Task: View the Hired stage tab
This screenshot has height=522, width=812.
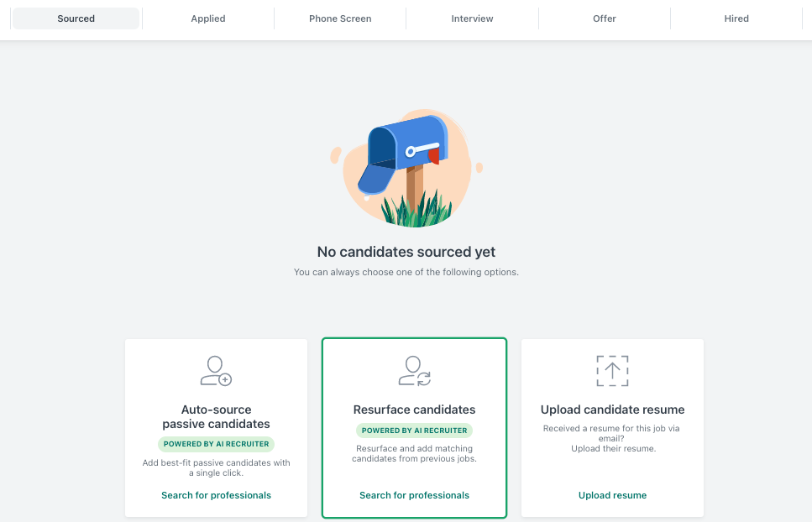Action: [736, 18]
